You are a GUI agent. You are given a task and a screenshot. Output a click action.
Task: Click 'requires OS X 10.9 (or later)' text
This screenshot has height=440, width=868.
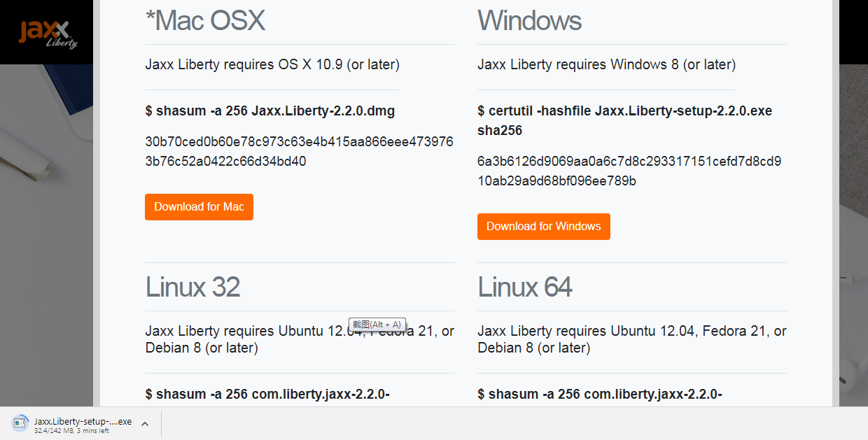[311, 64]
